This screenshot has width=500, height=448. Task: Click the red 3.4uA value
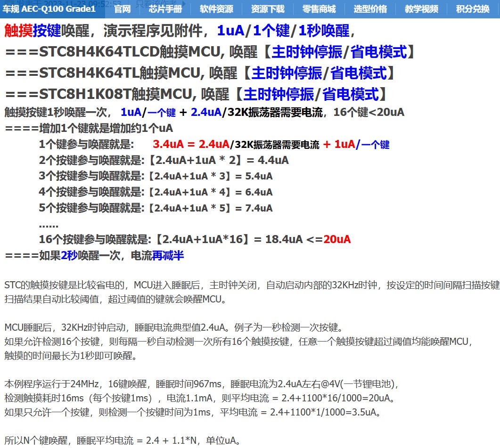click(x=168, y=144)
